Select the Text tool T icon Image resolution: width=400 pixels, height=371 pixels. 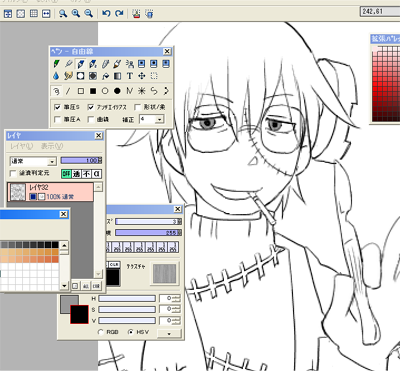click(130, 76)
